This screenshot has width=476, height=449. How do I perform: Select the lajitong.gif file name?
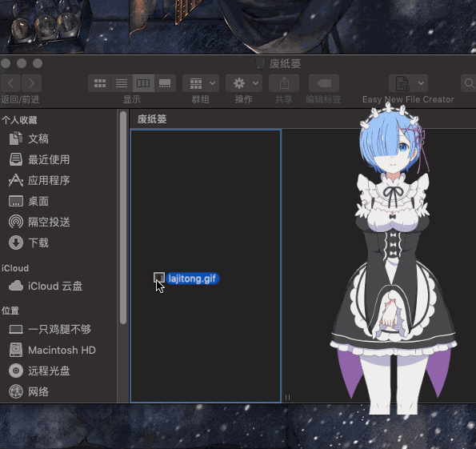[x=193, y=279]
